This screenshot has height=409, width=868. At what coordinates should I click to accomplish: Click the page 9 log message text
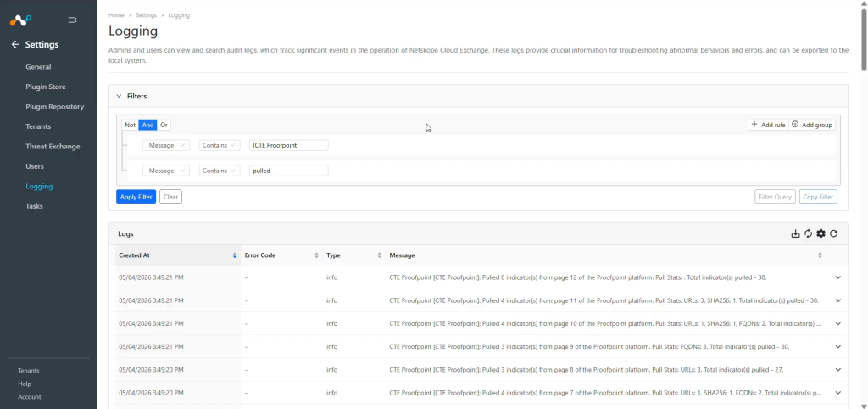pyautogui.click(x=589, y=346)
